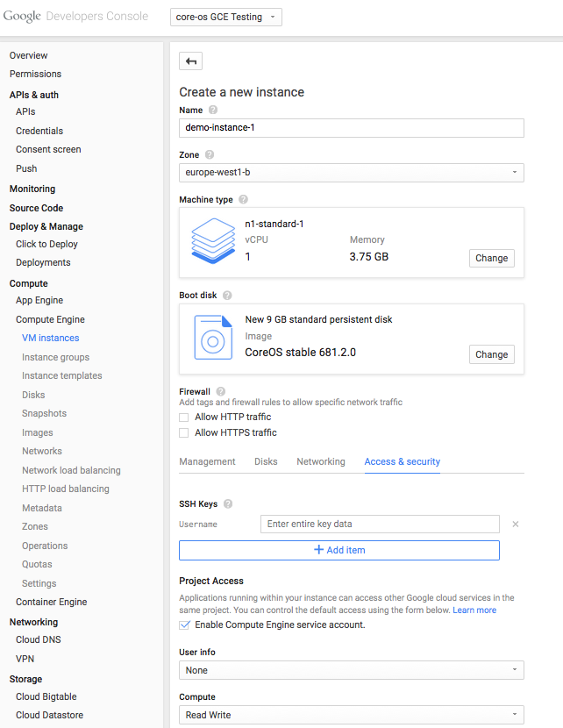Open Monitoring in the sidebar
Screen dimensions: 563x728
(32, 189)
